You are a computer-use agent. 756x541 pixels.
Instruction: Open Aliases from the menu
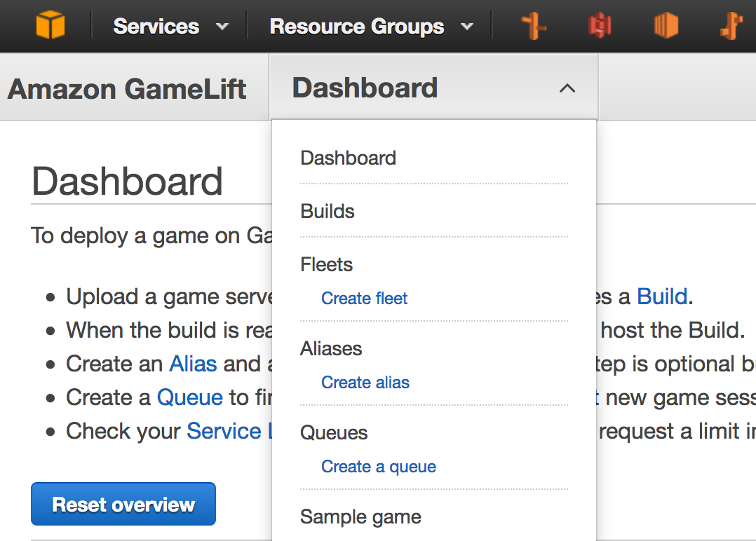tap(331, 348)
